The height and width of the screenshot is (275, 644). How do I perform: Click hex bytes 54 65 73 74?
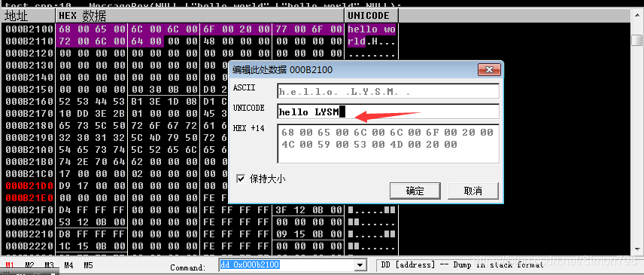93,150
